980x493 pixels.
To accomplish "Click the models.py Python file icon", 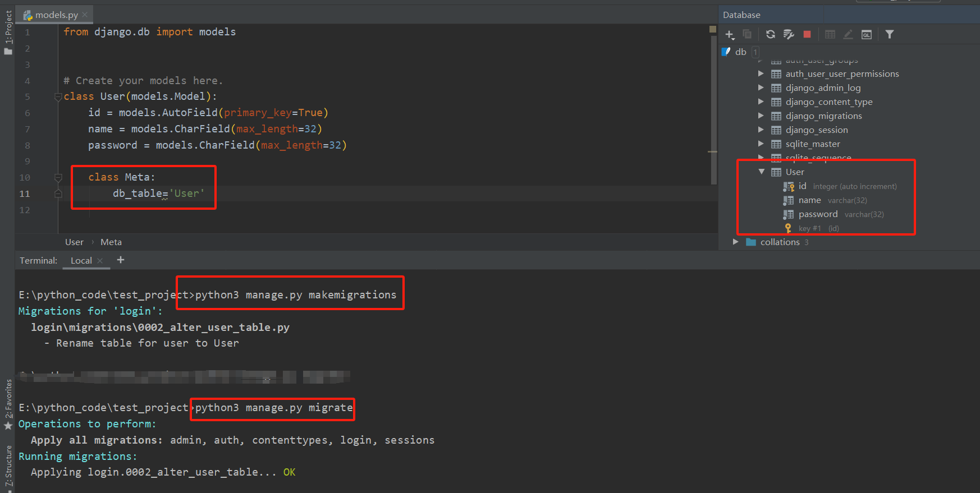I will click(28, 15).
